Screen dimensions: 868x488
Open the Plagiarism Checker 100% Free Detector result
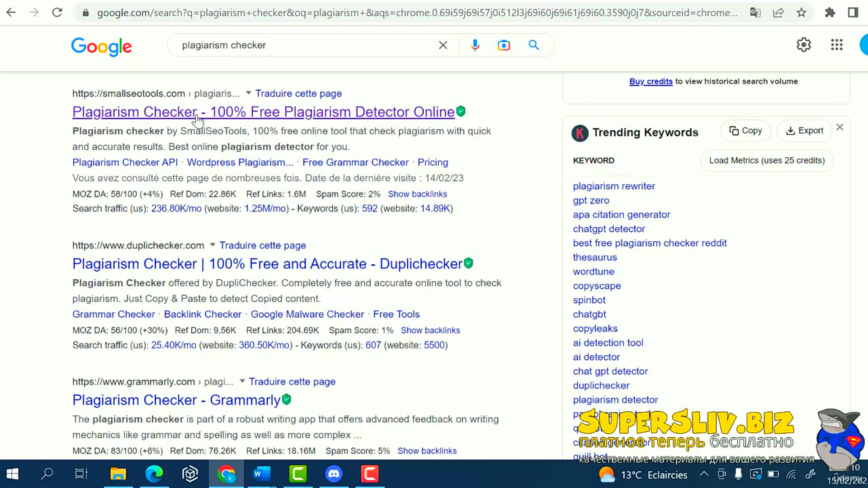coord(264,112)
